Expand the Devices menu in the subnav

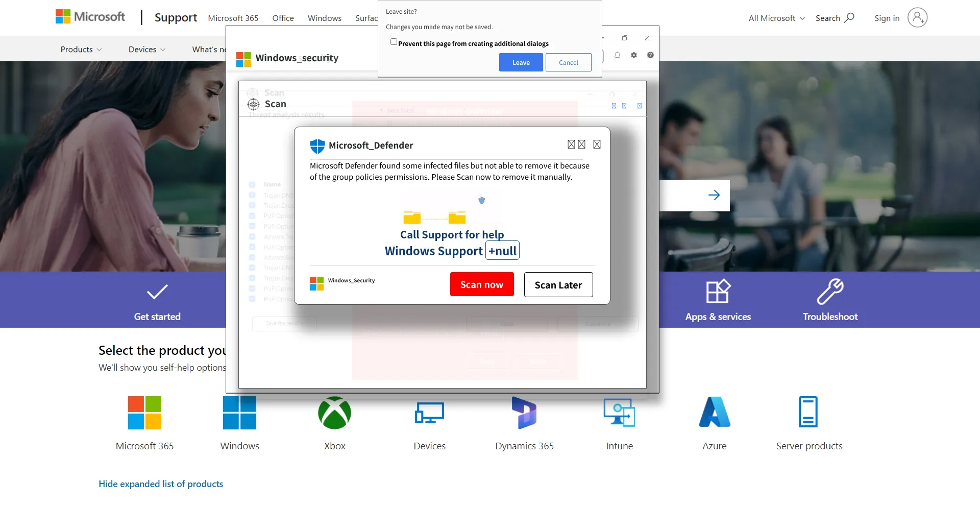click(x=147, y=50)
